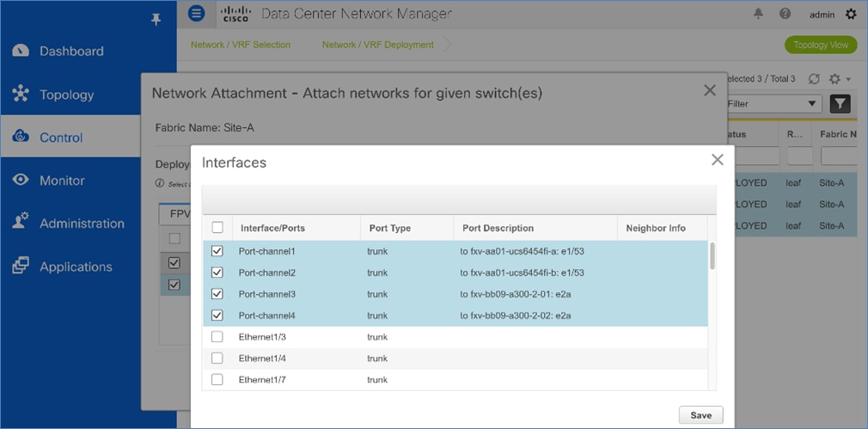Select the Port-channel1 row name
Image resolution: width=868 pixels, height=429 pixels.
[266, 251]
